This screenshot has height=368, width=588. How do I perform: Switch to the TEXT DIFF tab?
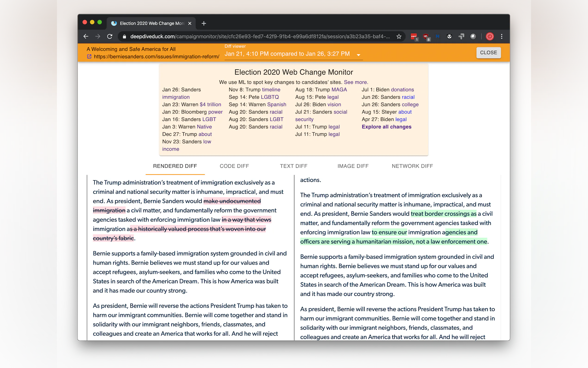(293, 166)
